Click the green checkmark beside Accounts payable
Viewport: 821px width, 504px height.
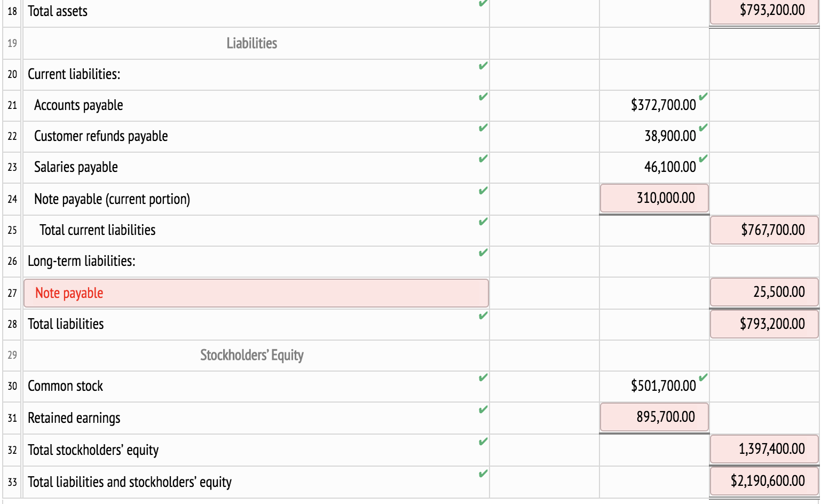(483, 97)
